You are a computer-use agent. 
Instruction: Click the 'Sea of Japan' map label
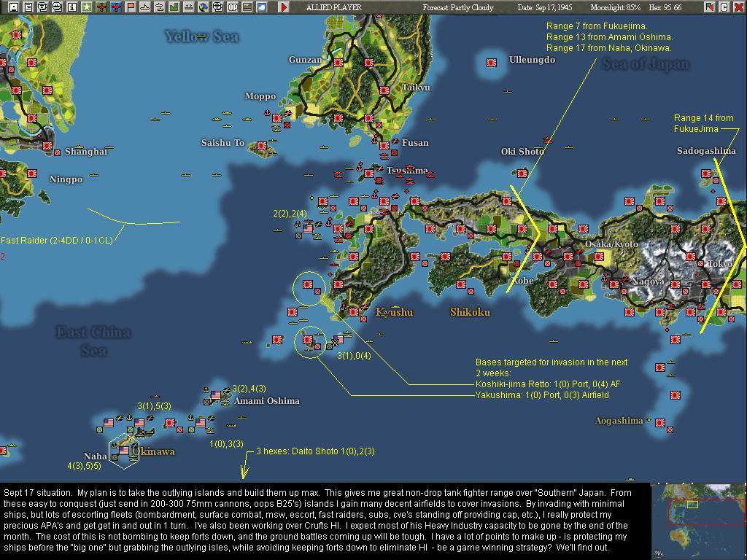[x=646, y=64]
